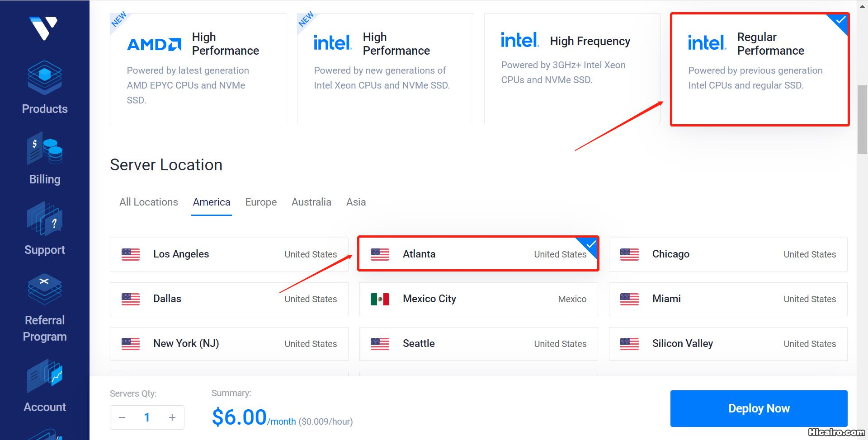Click the page vertical scrollbar thumb
868x440 pixels.
pyautogui.click(x=862, y=120)
